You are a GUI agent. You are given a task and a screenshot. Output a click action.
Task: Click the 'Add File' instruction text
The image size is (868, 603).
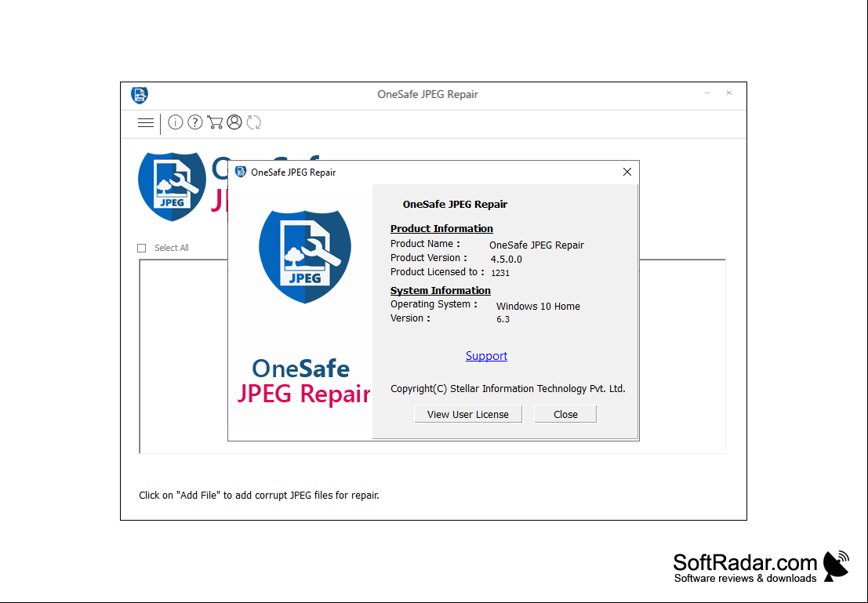pos(259,495)
